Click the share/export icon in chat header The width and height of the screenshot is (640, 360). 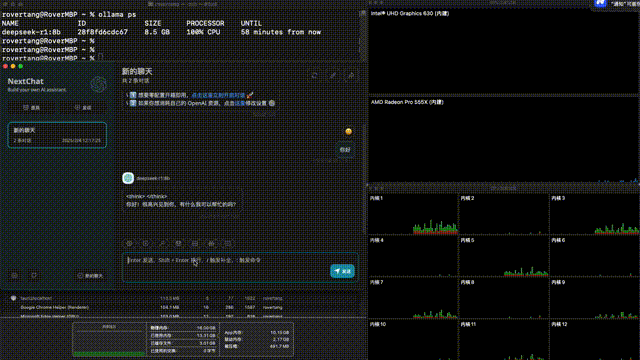(x=351, y=76)
